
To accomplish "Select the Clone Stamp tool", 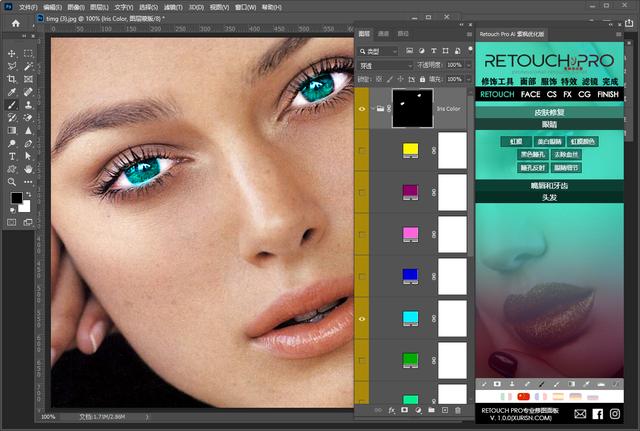I will (28, 105).
